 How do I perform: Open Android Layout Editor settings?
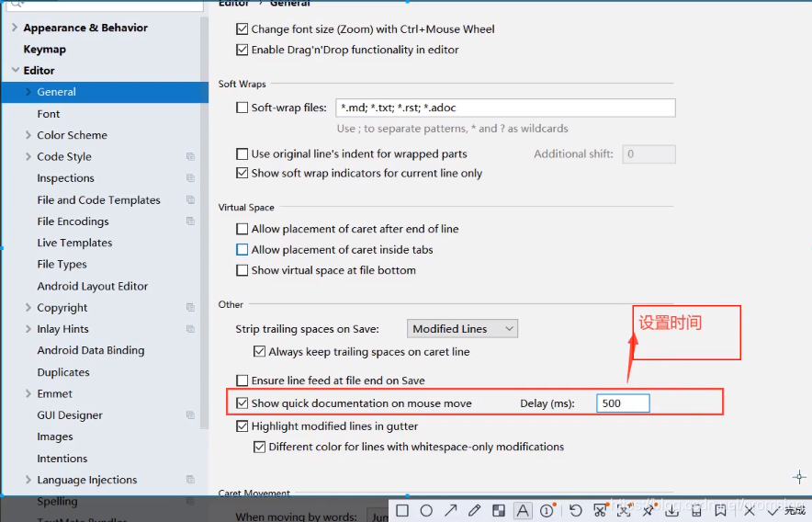click(x=92, y=286)
